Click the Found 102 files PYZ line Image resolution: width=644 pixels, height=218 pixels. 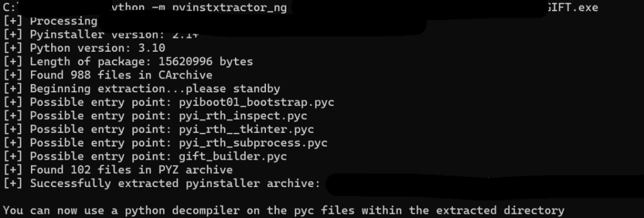[x=118, y=170]
